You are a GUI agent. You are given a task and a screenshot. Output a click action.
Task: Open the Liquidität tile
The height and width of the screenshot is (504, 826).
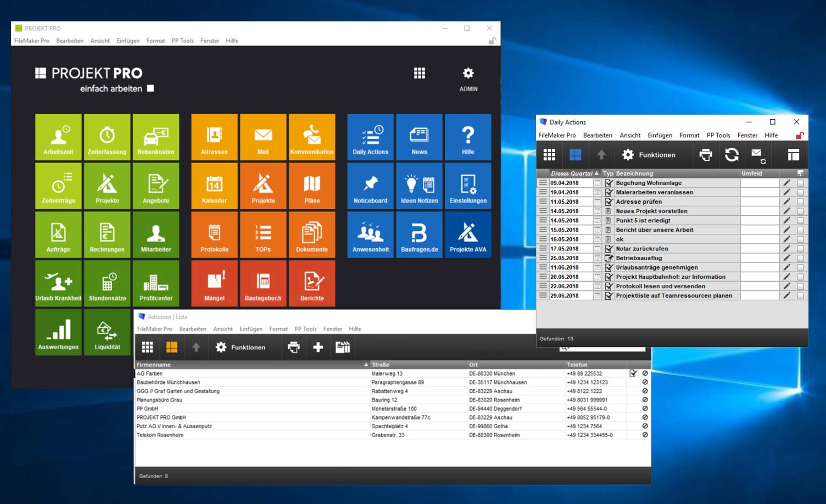pos(107,332)
